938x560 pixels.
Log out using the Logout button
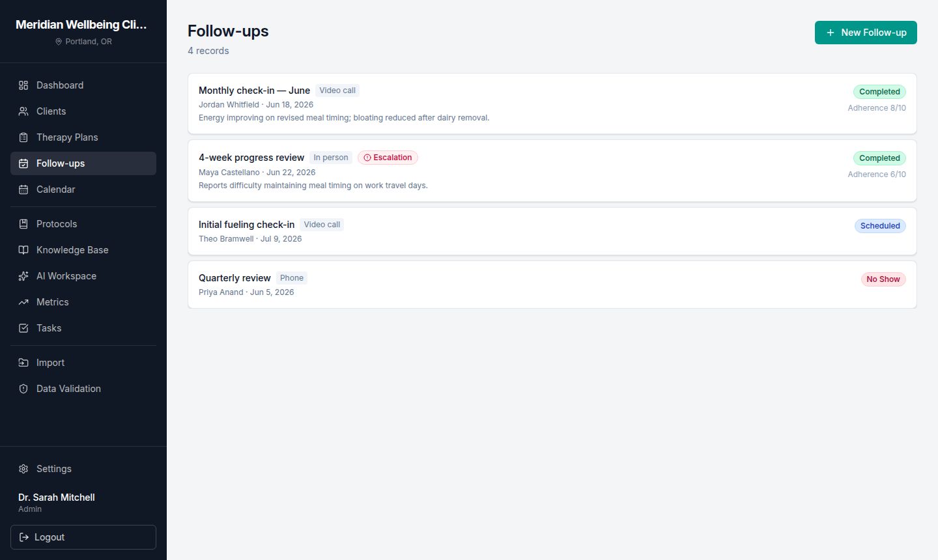83,537
